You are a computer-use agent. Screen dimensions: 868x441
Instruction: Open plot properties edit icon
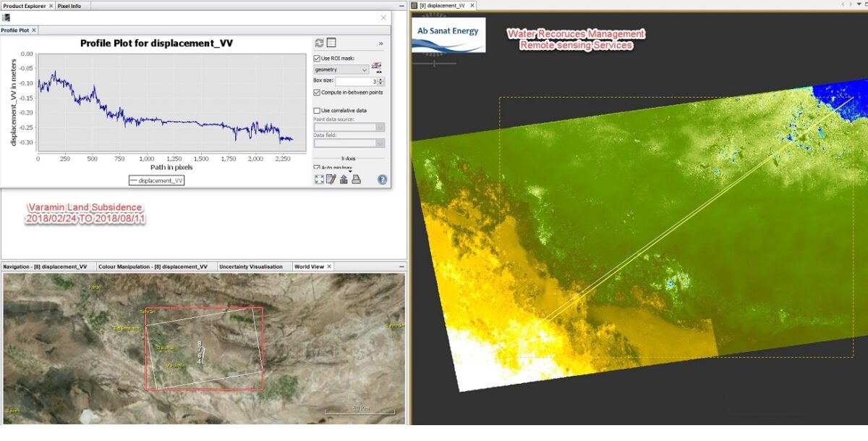coord(331,180)
